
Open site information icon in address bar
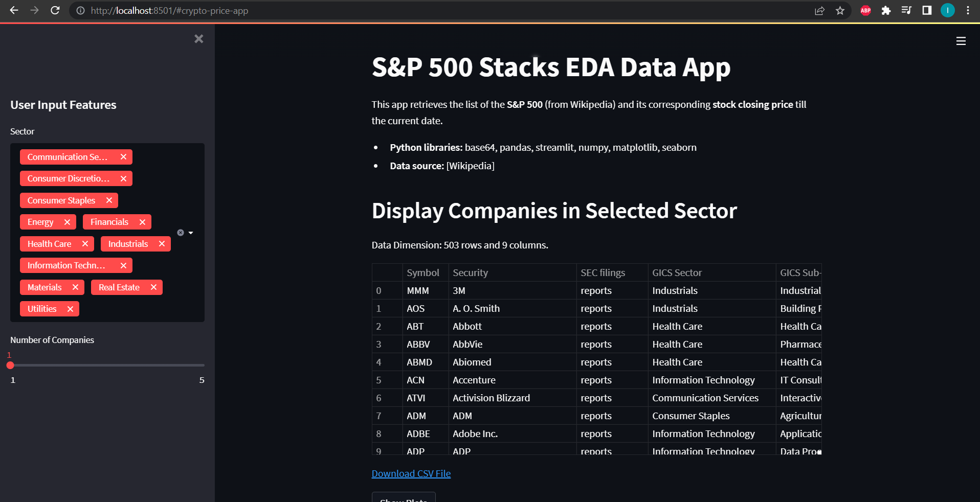pyautogui.click(x=80, y=10)
